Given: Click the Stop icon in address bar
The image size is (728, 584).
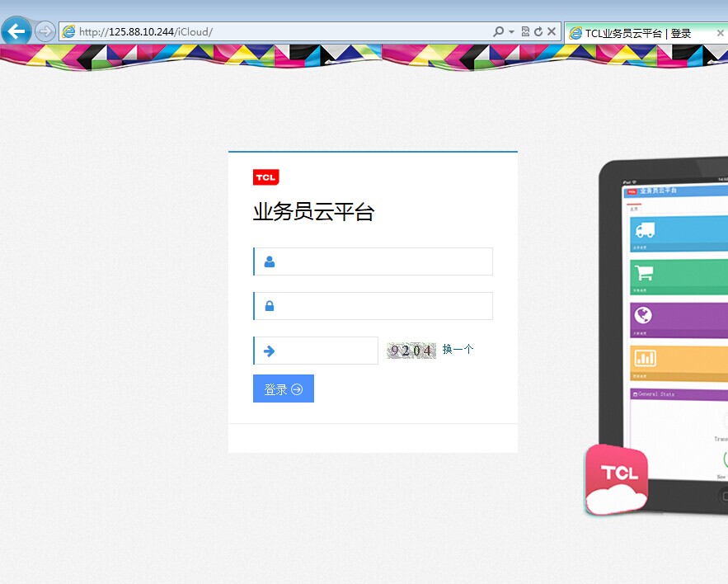Looking at the screenshot, I should (x=552, y=31).
